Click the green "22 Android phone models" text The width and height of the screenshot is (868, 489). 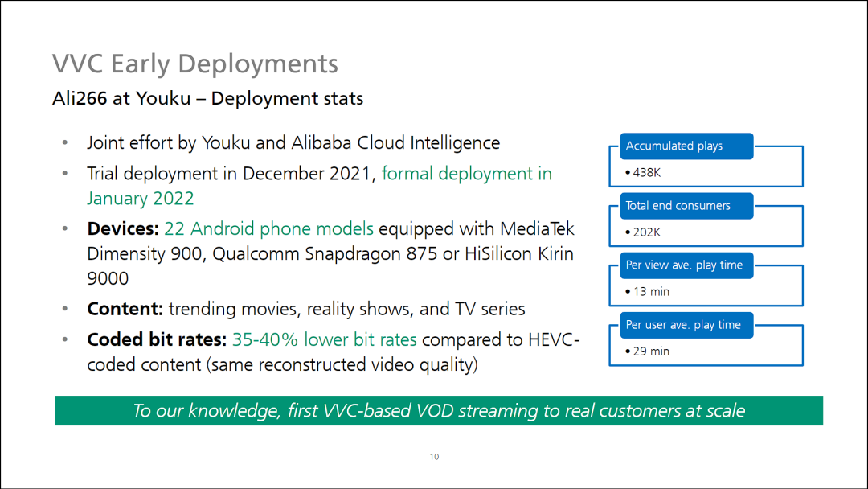pyautogui.click(x=268, y=229)
